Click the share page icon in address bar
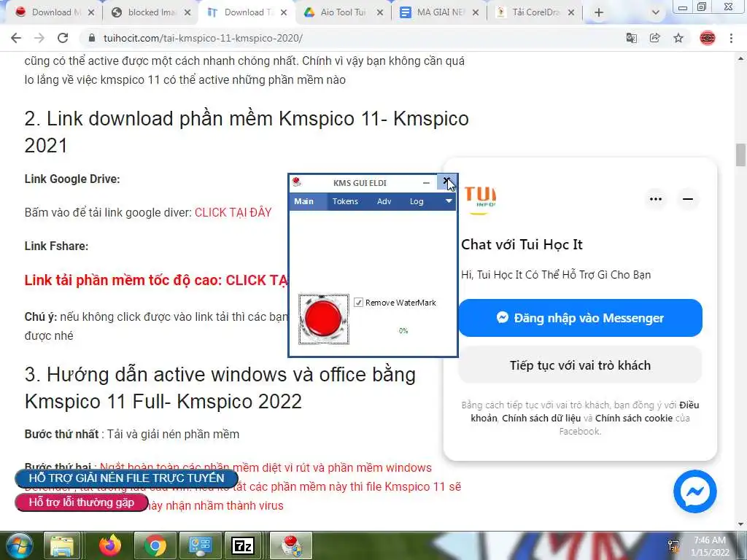 [x=655, y=38]
